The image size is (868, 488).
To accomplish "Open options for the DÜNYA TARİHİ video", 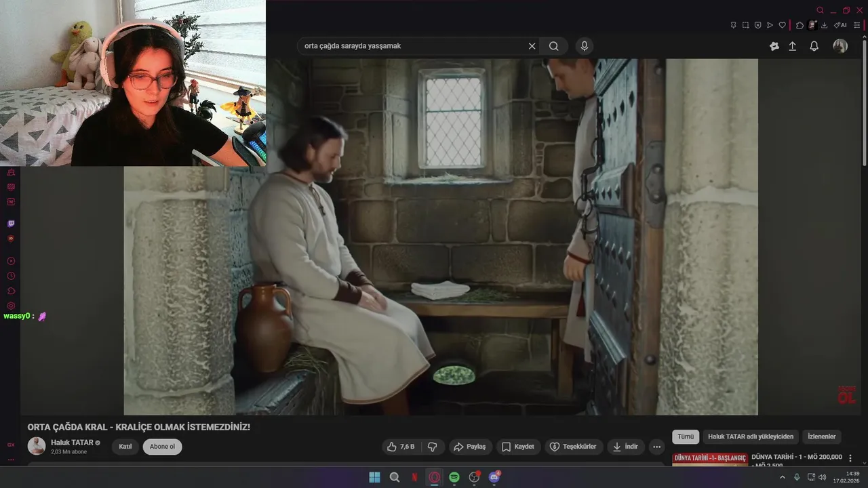I will click(x=850, y=458).
